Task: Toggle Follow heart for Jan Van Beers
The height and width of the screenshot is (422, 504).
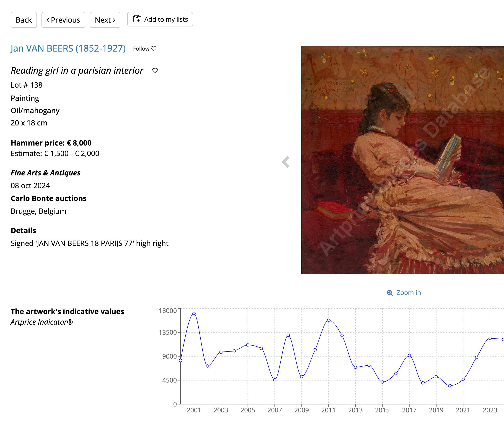Action: [x=154, y=49]
